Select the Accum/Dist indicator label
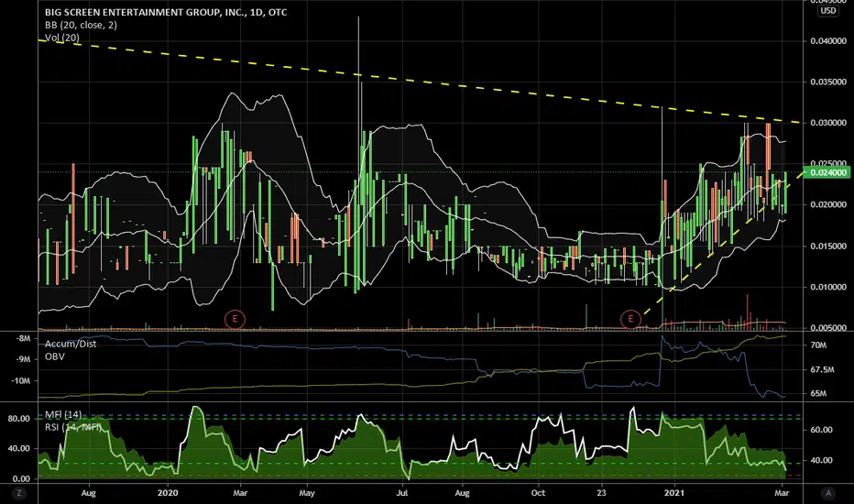Viewport: 854px width, 504px height. [x=71, y=344]
